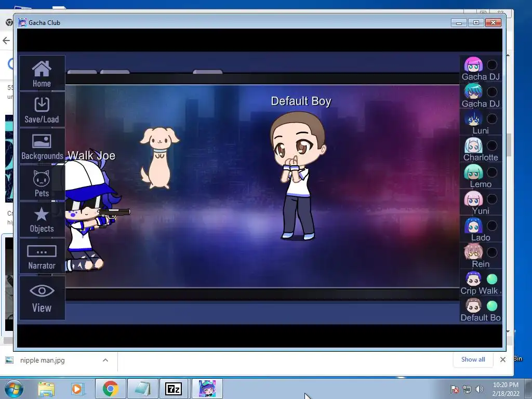Toggle visibility circle for teal Gacha DJ

click(492, 91)
